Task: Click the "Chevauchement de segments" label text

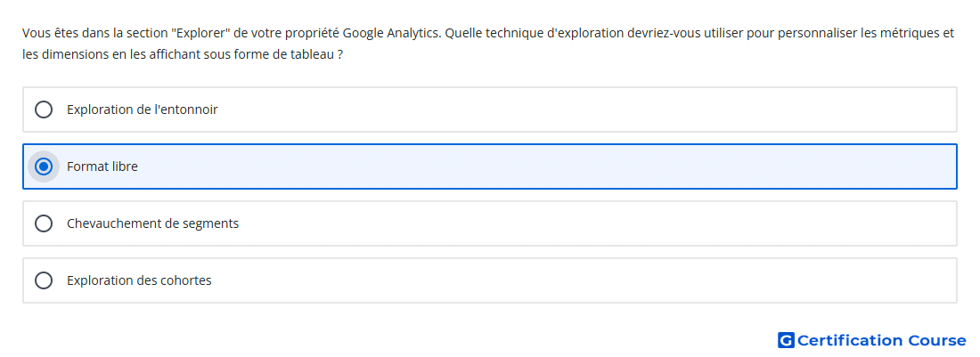Action: [152, 223]
